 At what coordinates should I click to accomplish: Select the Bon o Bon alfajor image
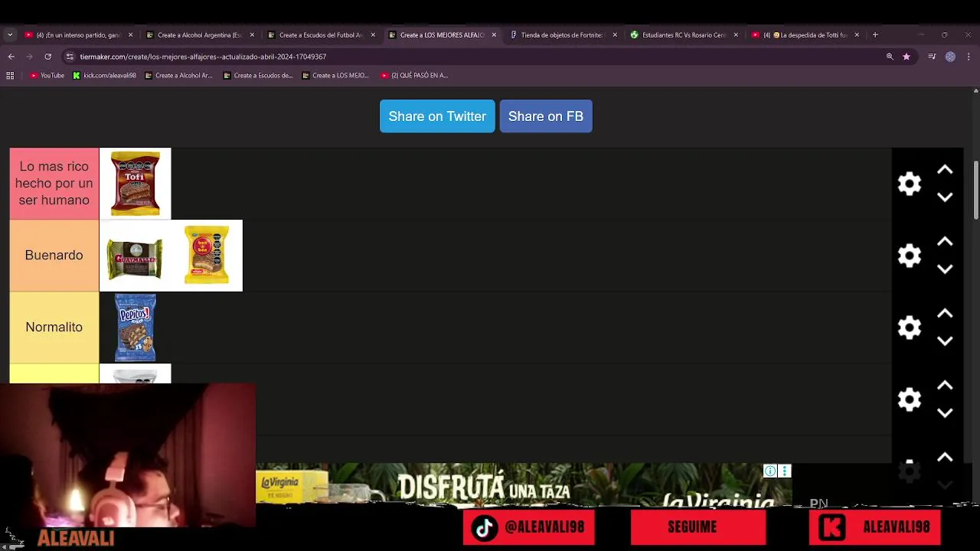click(207, 256)
